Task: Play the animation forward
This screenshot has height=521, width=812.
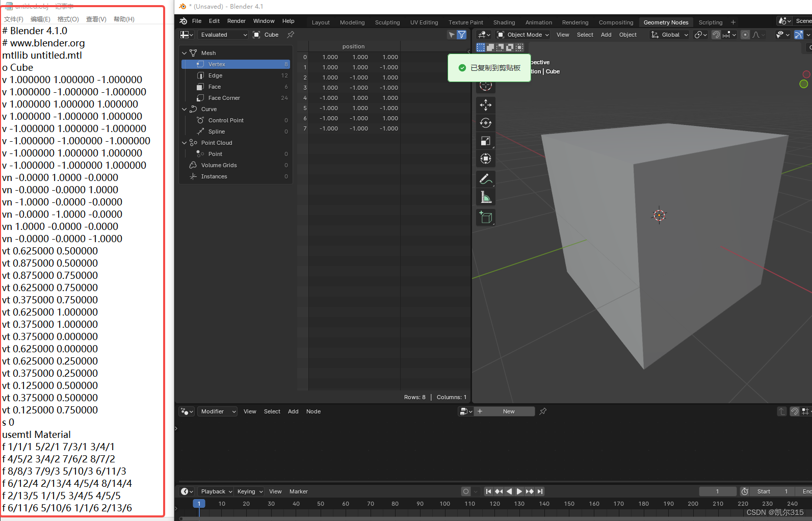Action: 519,491
